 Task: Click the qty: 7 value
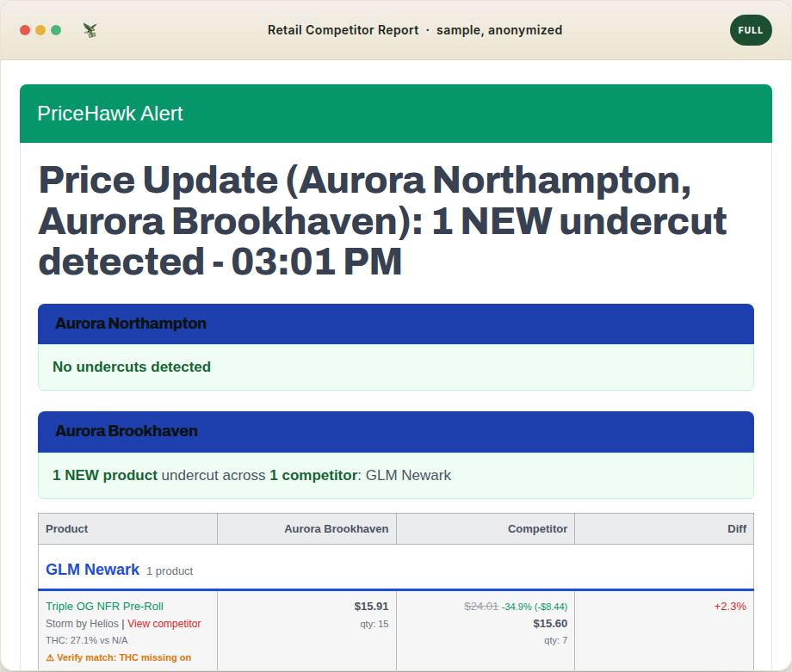click(x=555, y=640)
